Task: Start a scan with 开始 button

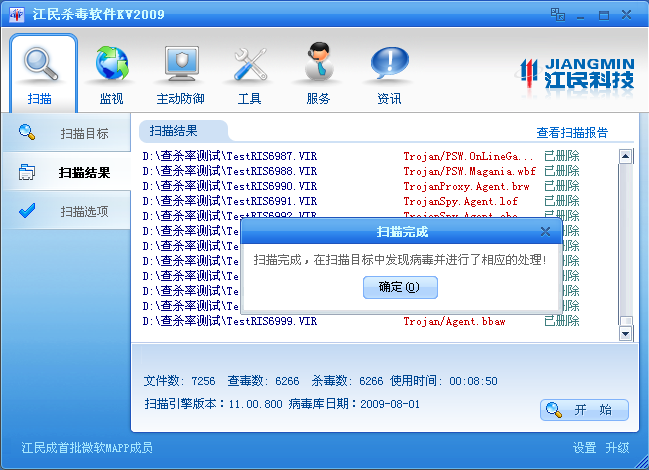Action: [x=584, y=410]
